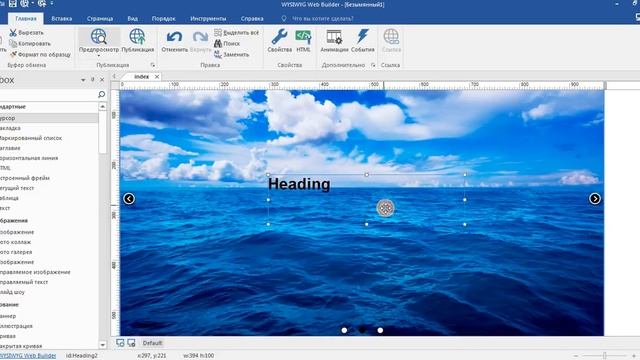Open the Страница ribbon tab
The height and width of the screenshot is (360, 640).
100,18
